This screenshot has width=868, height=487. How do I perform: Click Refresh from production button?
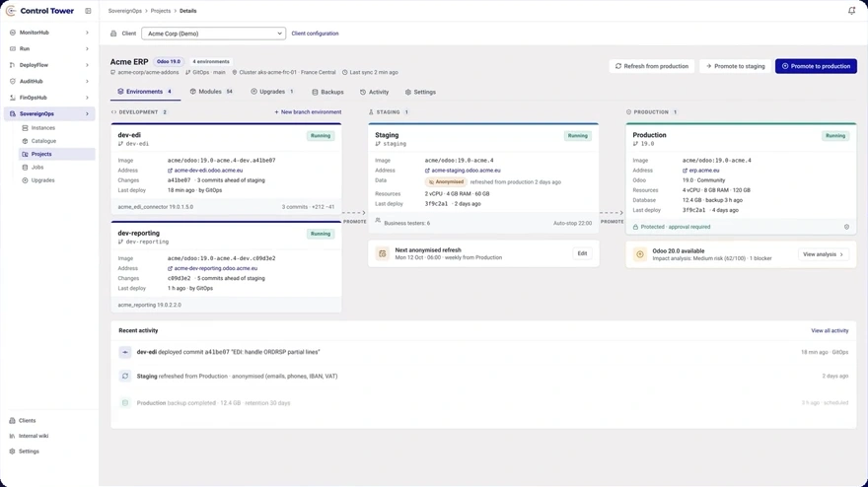point(652,66)
